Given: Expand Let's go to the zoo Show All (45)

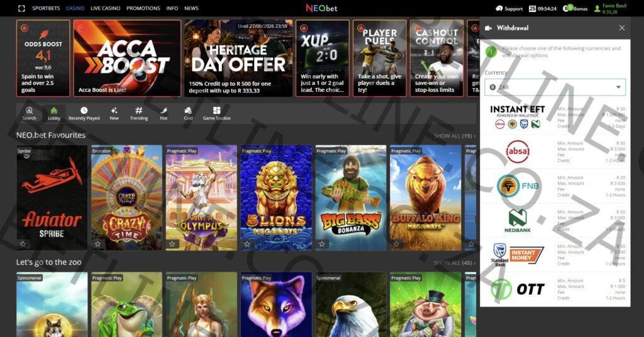Looking at the screenshot, I should (x=455, y=263).
